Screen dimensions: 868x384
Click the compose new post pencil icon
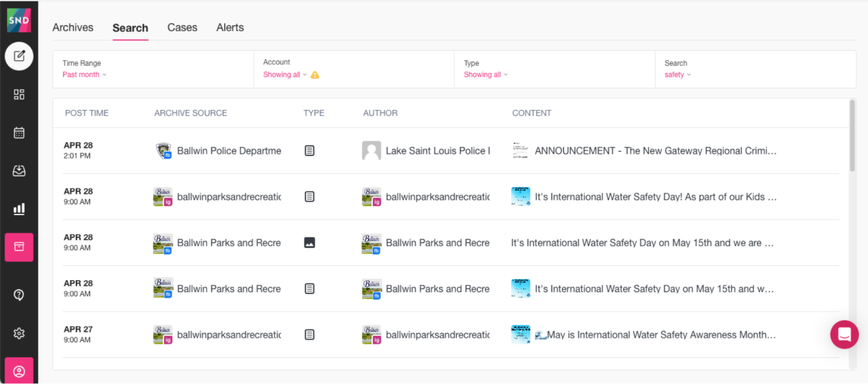click(x=19, y=56)
